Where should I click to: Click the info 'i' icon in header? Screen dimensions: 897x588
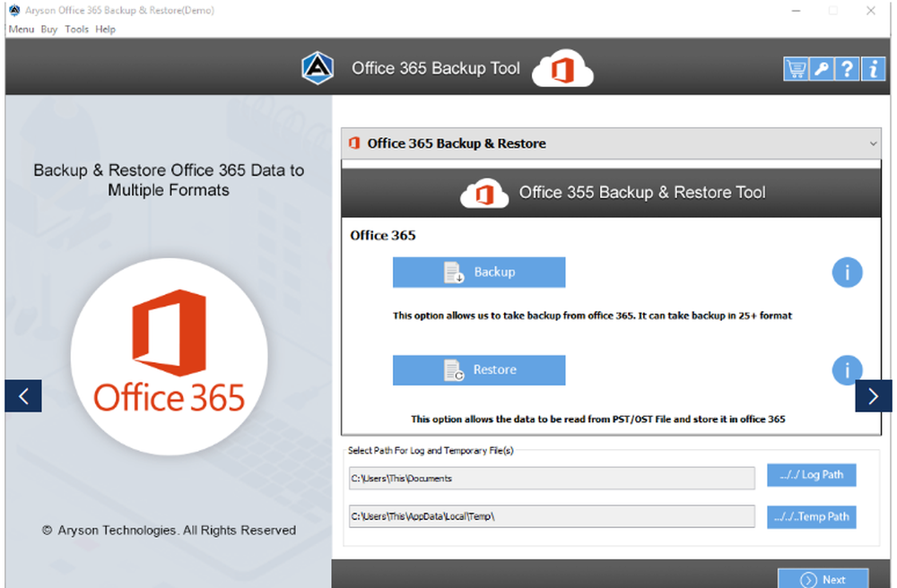pyautogui.click(x=873, y=69)
